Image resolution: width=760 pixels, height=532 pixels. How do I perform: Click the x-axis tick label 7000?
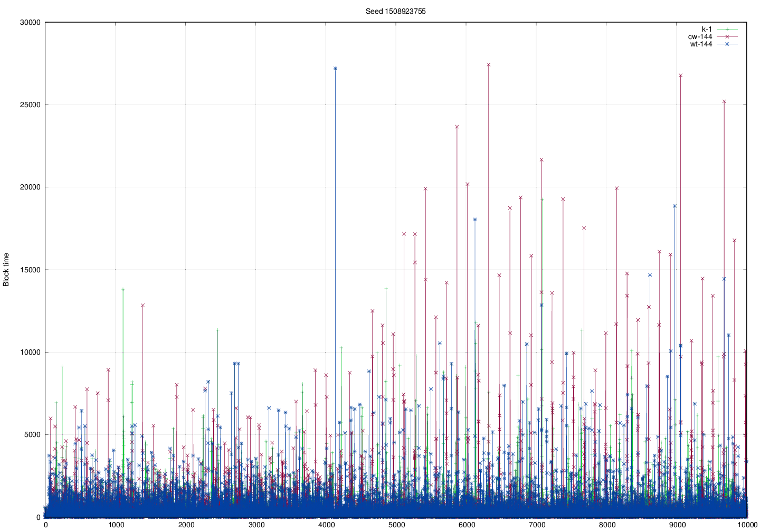pos(537,525)
